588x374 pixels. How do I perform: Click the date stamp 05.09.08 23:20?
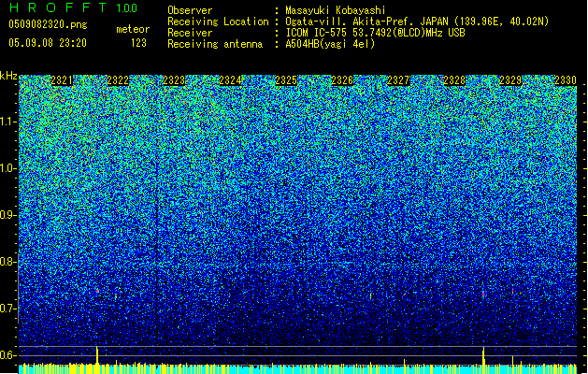(x=48, y=43)
